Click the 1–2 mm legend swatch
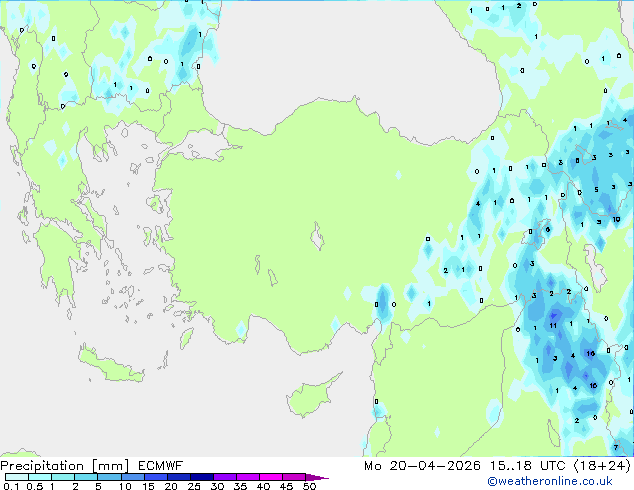 coord(63,477)
